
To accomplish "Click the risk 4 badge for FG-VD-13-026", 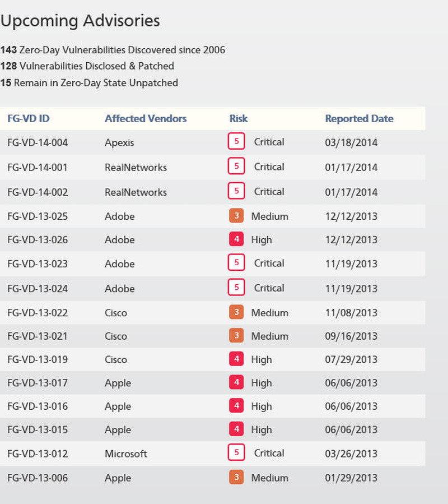I will tap(236, 239).
